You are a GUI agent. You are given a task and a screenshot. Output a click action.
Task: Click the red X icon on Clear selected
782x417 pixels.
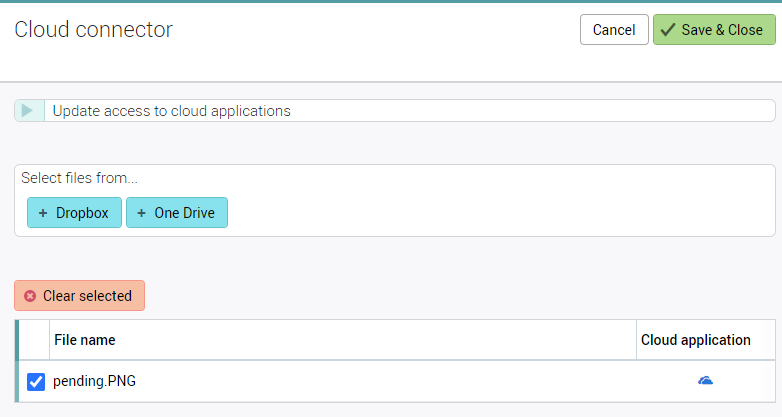click(x=30, y=296)
